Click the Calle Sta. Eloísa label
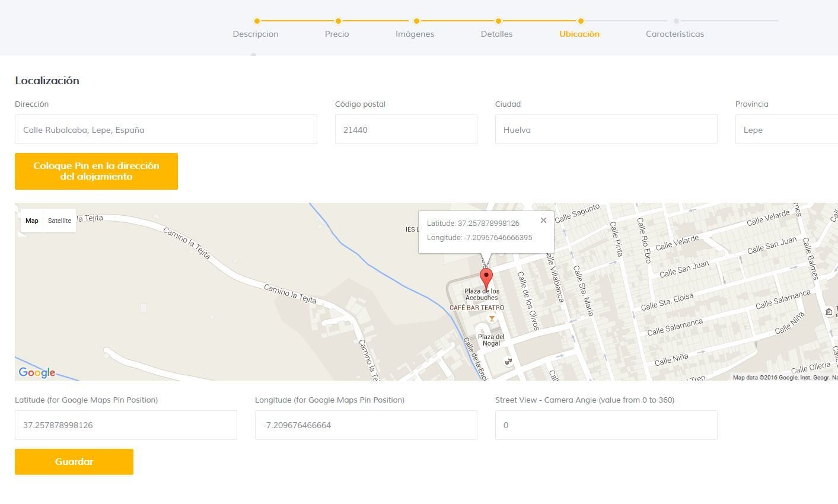Image resolution: width=838 pixels, height=504 pixels. [x=667, y=302]
